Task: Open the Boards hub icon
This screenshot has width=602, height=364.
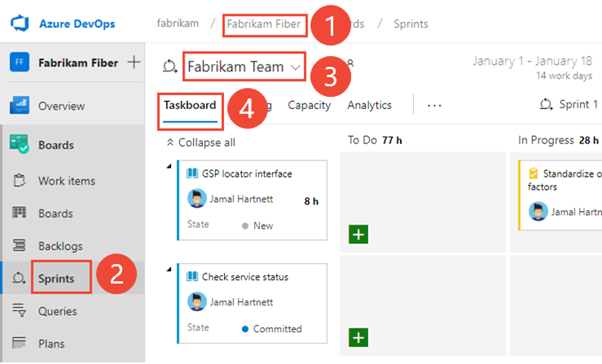Action: click(x=20, y=145)
